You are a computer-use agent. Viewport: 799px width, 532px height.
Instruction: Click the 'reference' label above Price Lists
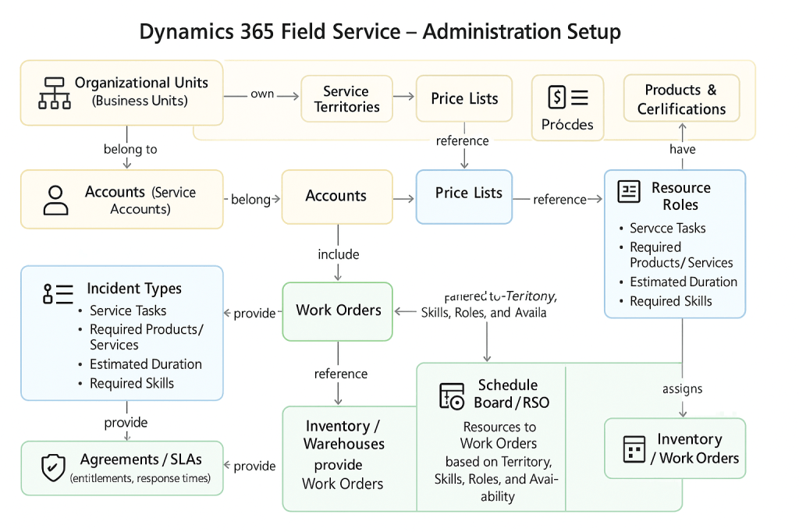[463, 141]
